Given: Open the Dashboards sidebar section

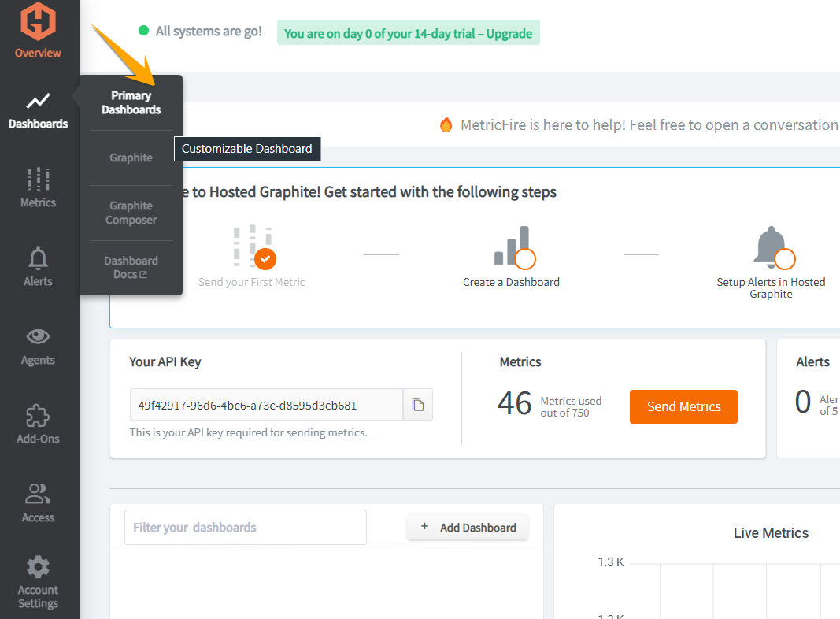Looking at the screenshot, I should pyautogui.click(x=38, y=111).
